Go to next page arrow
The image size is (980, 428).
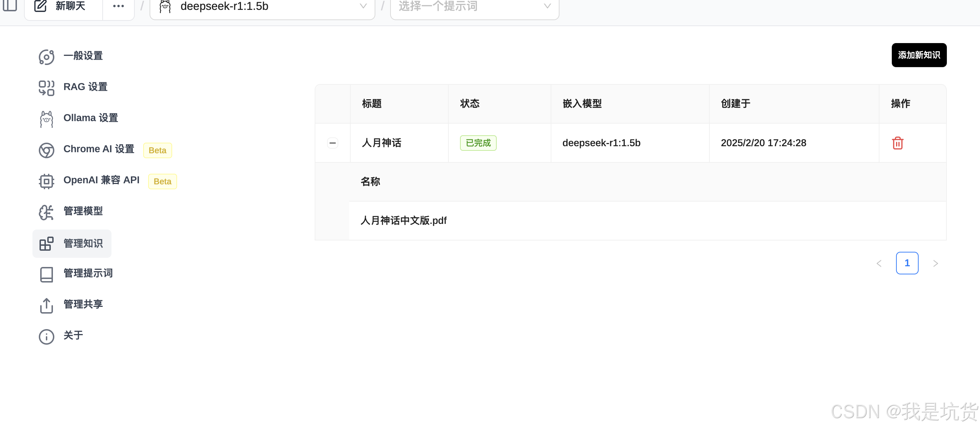(935, 263)
